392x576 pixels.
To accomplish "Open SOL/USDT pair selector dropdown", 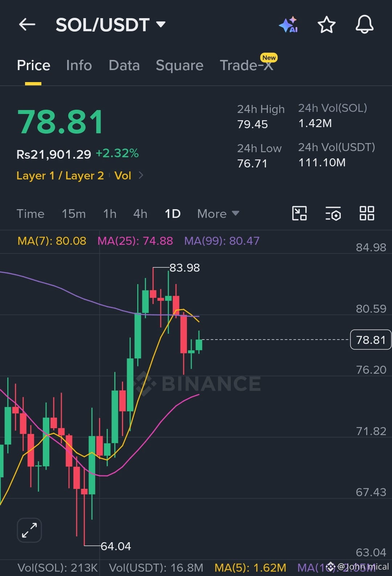I will [x=110, y=25].
